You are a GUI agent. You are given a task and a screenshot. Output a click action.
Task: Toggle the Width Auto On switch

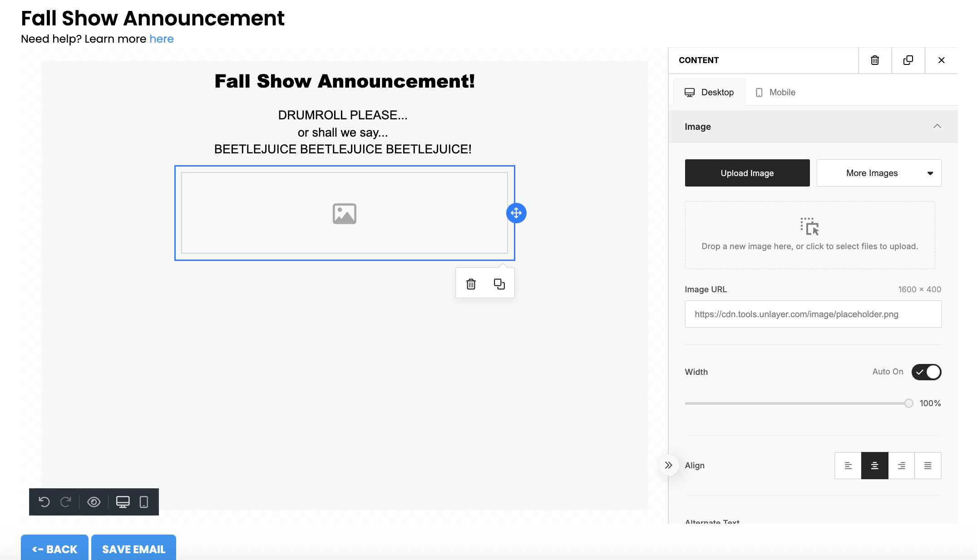pos(926,372)
